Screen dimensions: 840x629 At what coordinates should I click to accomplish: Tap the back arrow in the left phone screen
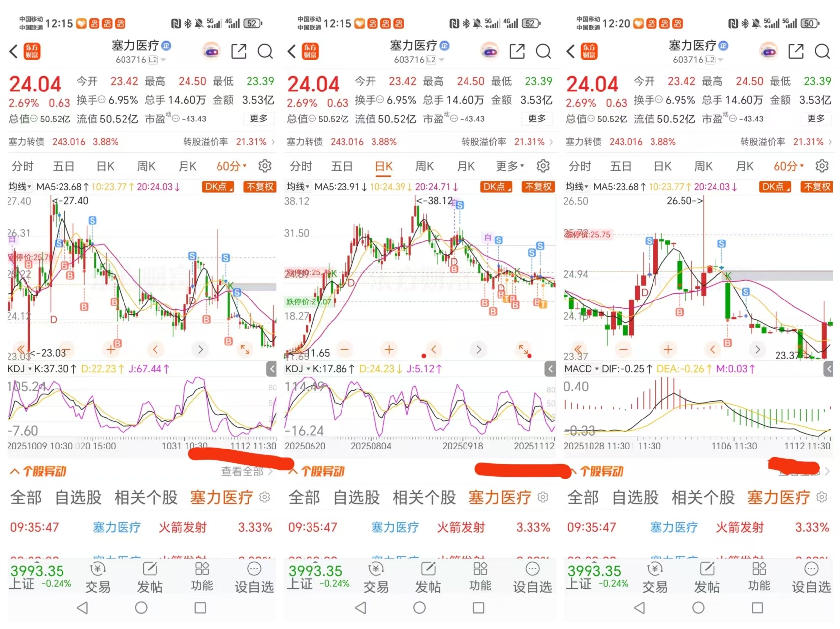click(14, 51)
